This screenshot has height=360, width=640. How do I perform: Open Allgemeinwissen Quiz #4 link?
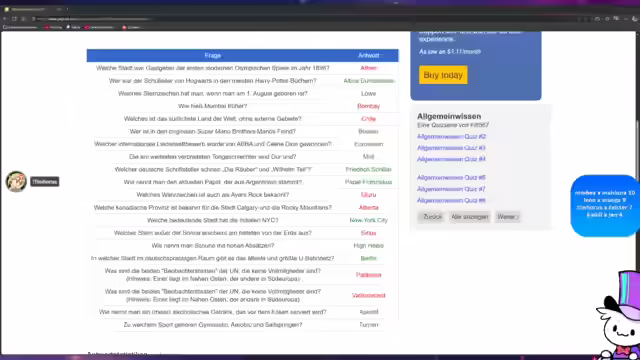coord(451,159)
